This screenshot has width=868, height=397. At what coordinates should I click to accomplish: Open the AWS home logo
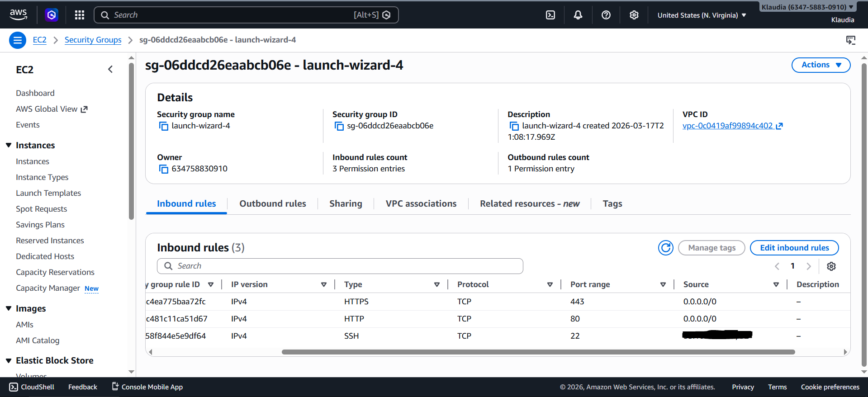pos(18,15)
